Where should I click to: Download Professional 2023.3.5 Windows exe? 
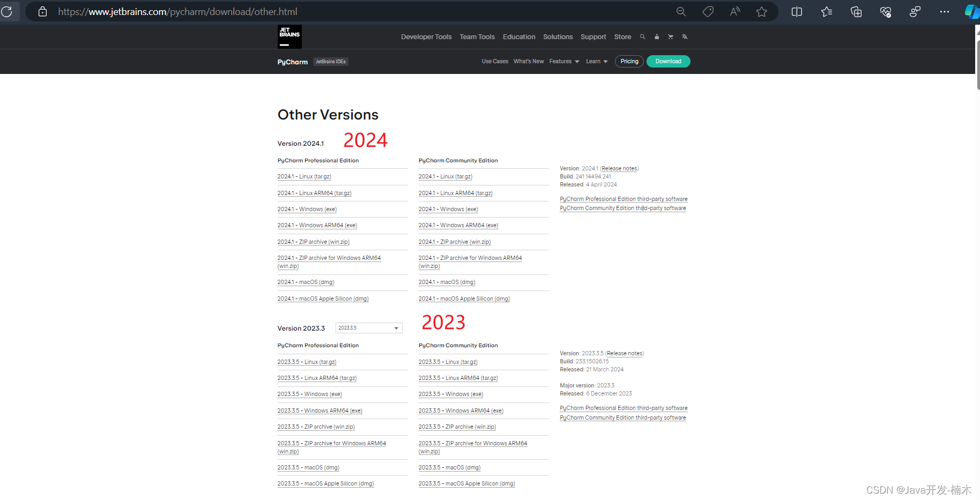pos(309,394)
